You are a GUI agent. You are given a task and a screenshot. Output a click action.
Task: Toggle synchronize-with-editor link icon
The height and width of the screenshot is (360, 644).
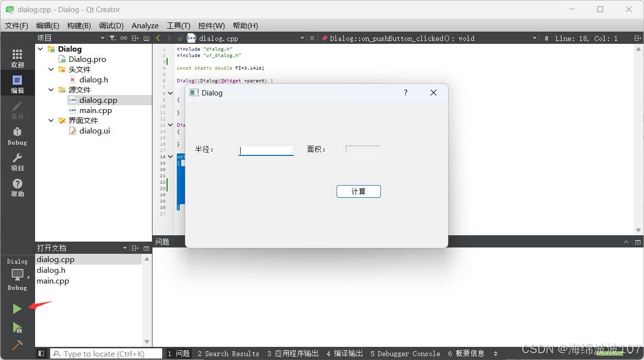[124, 38]
